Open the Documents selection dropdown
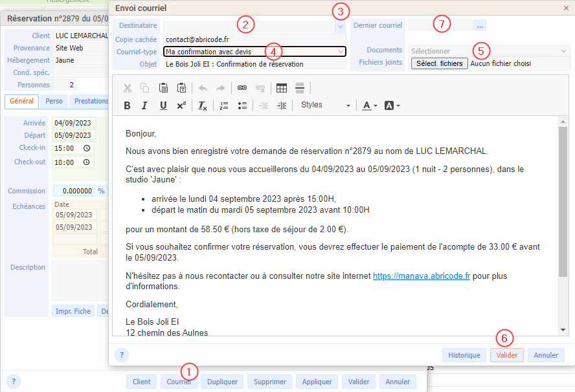The image size is (575, 392). 563,50
